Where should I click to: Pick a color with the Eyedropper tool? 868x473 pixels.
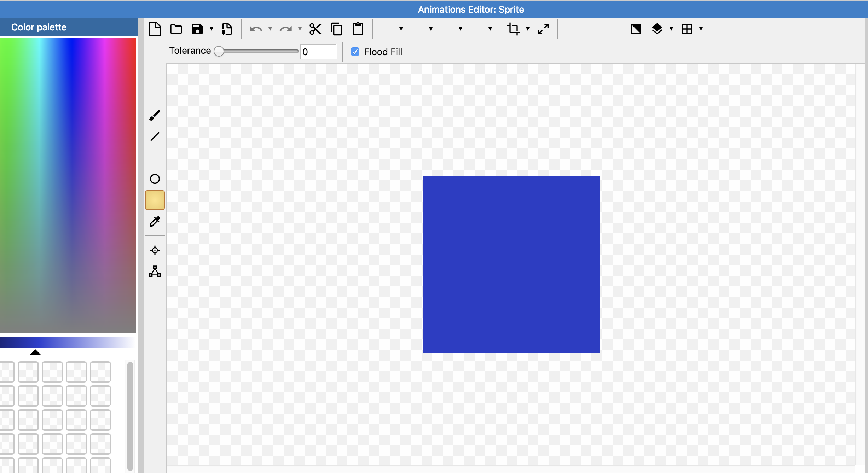coord(155,222)
